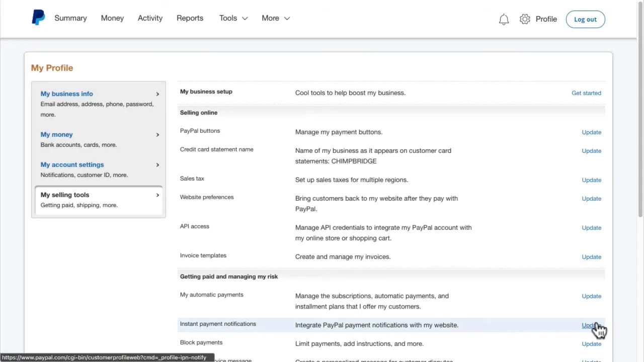
Task: Open the Activity page
Action: tap(150, 18)
